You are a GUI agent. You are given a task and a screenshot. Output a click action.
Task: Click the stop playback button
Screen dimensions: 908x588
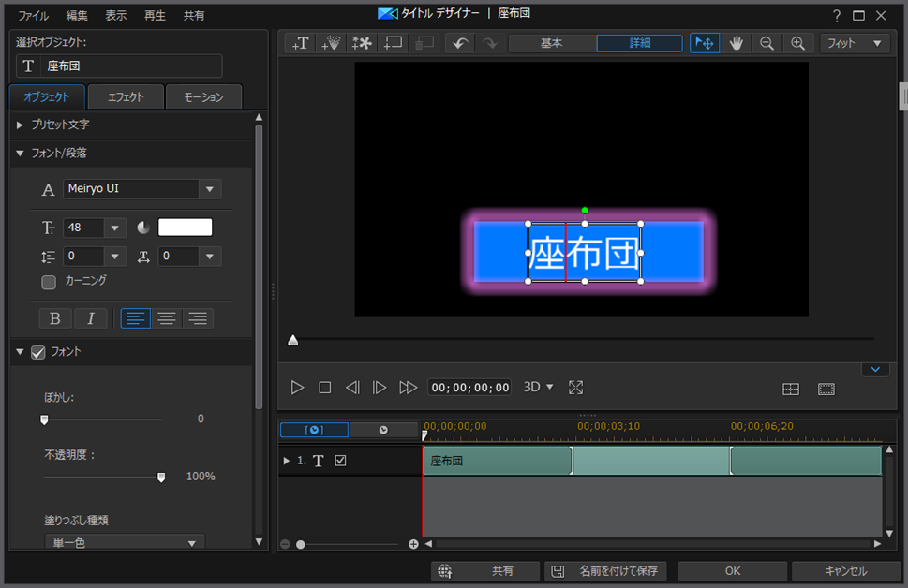point(325,388)
